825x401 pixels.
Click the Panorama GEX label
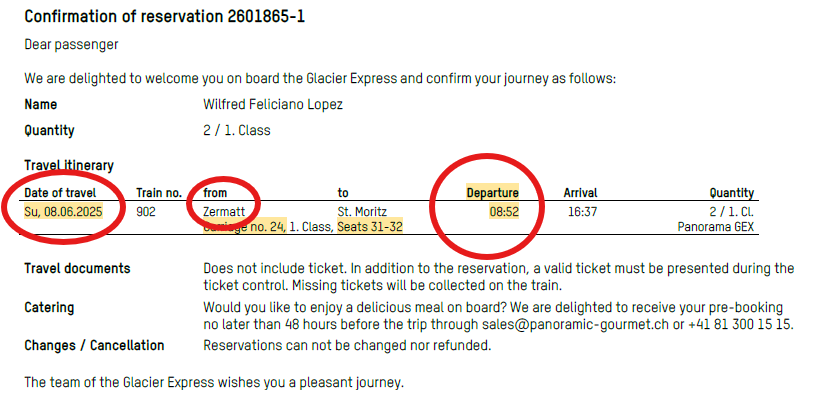pyautogui.click(x=716, y=227)
